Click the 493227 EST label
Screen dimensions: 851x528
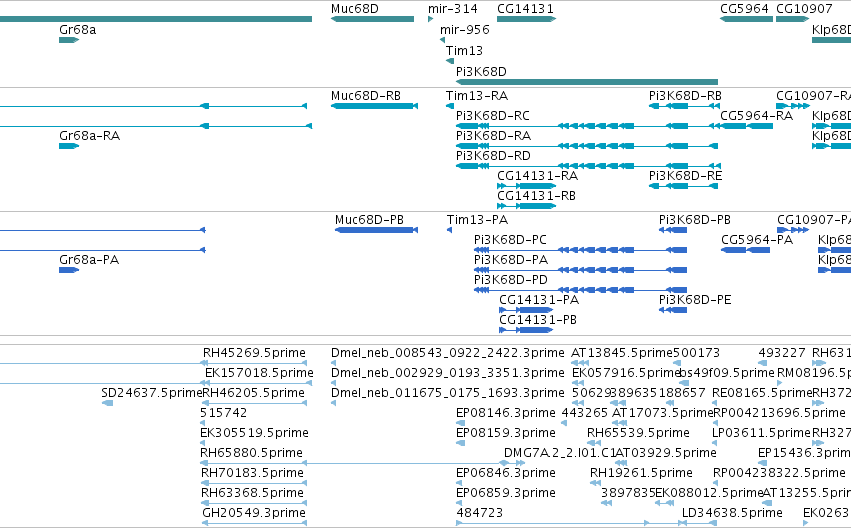coord(782,353)
